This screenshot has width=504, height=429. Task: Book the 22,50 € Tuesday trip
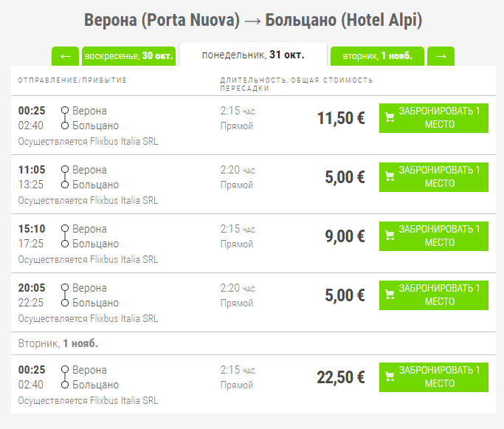click(434, 377)
